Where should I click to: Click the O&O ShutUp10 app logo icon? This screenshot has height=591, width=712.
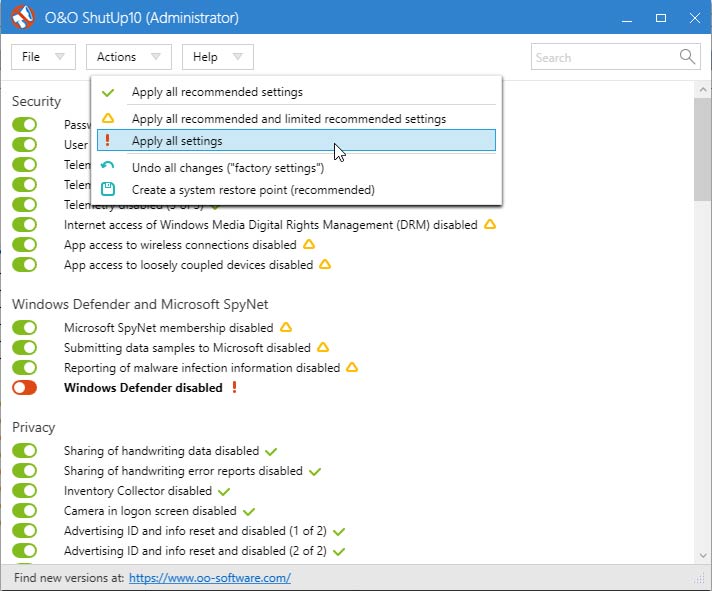click(x=22, y=17)
